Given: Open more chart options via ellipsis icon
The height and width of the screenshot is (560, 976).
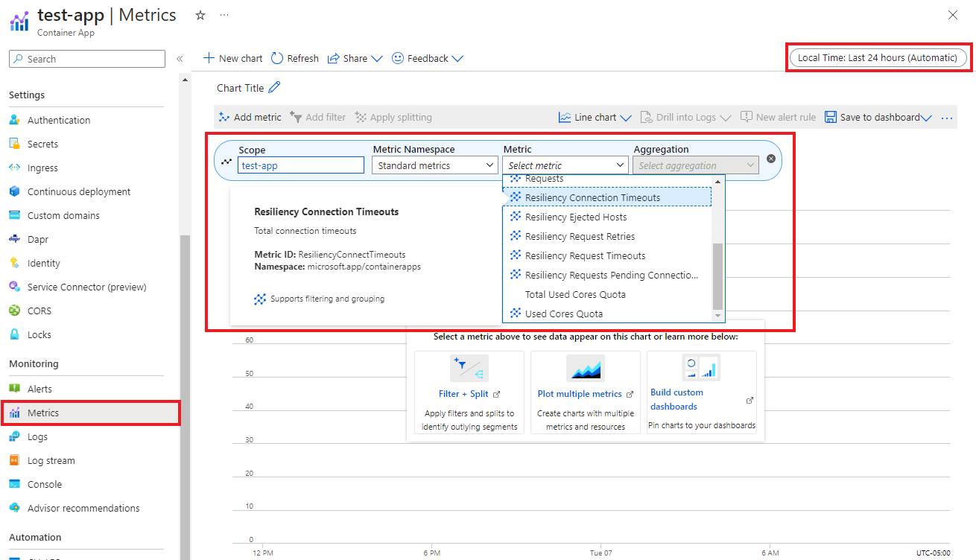Looking at the screenshot, I should point(946,117).
